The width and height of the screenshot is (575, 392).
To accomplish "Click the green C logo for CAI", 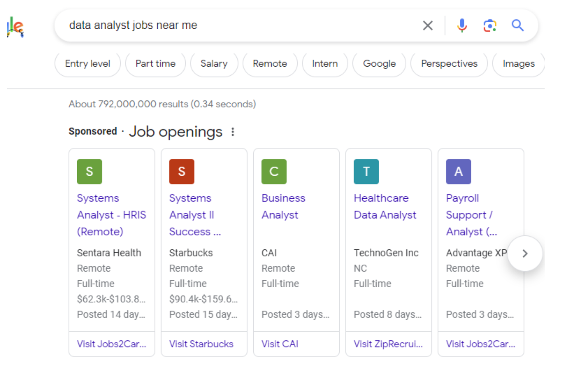I will click(274, 171).
